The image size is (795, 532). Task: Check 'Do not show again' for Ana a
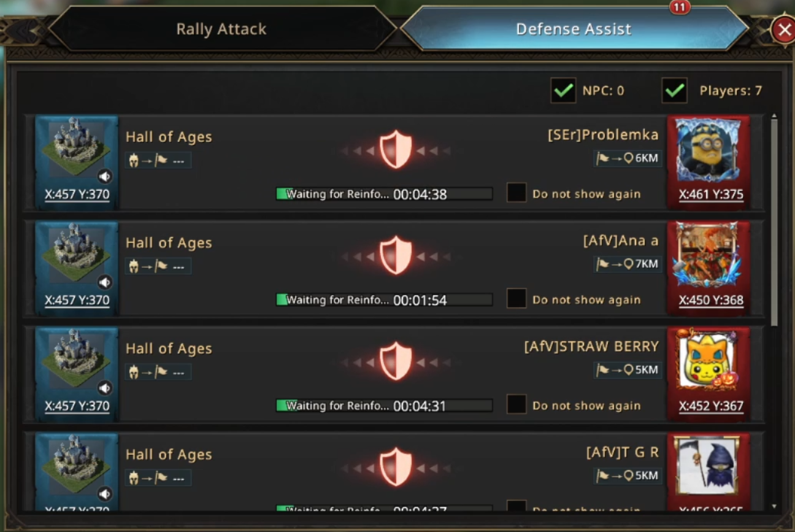517,299
